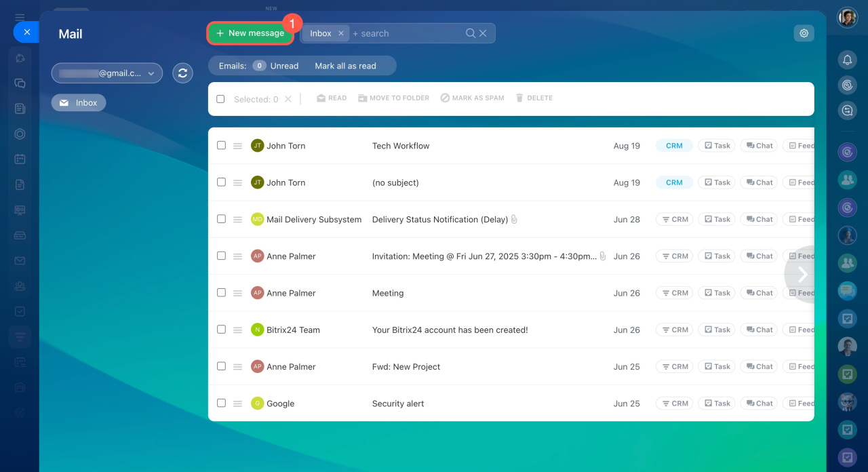Open the main hamburger menu top left
Screen dimensions: 868x472
[20, 18]
